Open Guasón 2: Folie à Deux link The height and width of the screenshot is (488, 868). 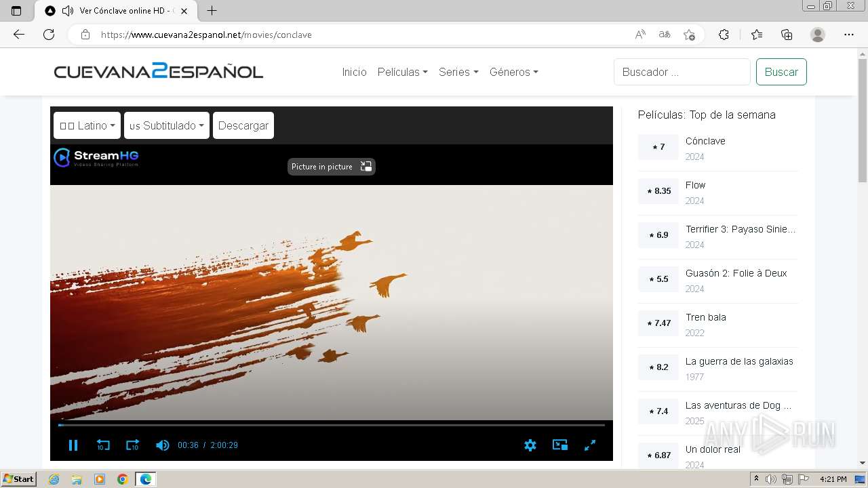pos(736,273)
